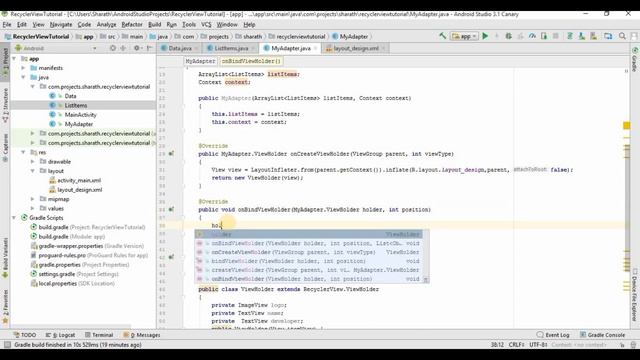Screen dimensions: 640x360
Task: Toggle the Event Log tool window
Action: click(x=553, y=335)
